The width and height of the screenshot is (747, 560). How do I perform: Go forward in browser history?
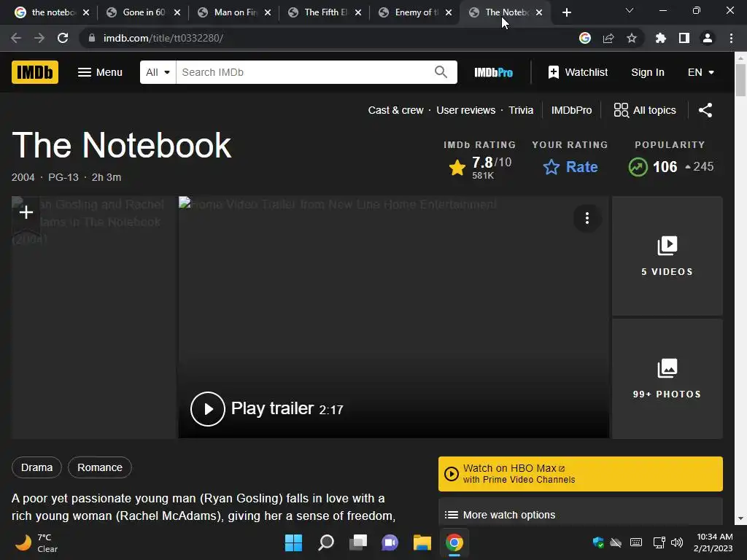[x=39, y=38]
